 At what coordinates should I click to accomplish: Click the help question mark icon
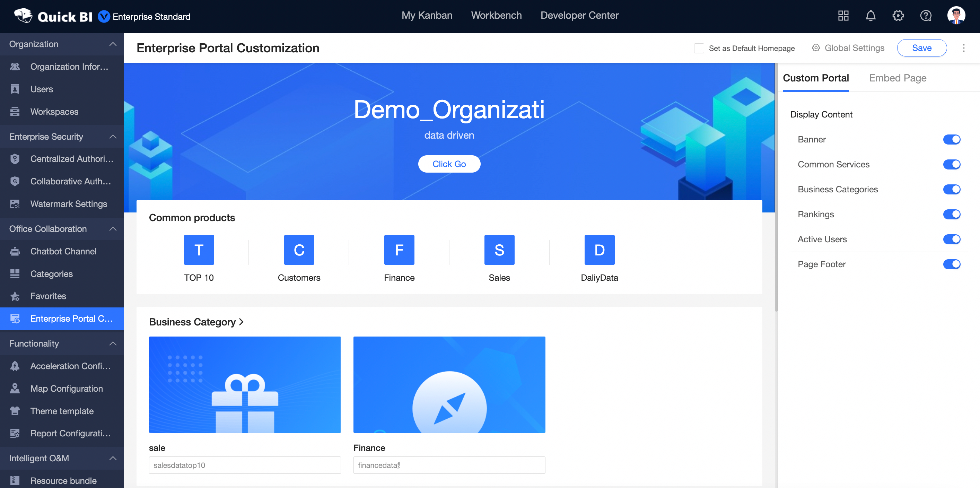[x=925, y=16]
